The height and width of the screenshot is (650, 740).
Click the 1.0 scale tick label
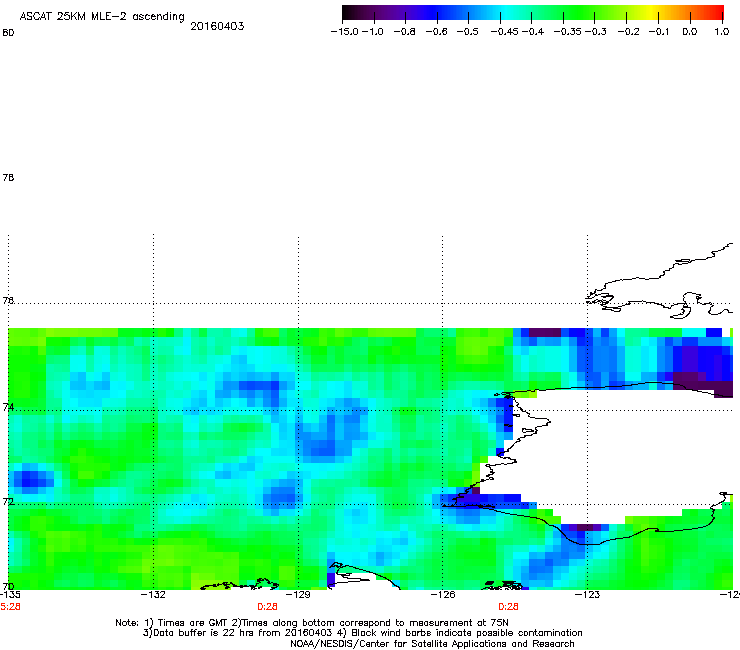[x=722, y=32]
